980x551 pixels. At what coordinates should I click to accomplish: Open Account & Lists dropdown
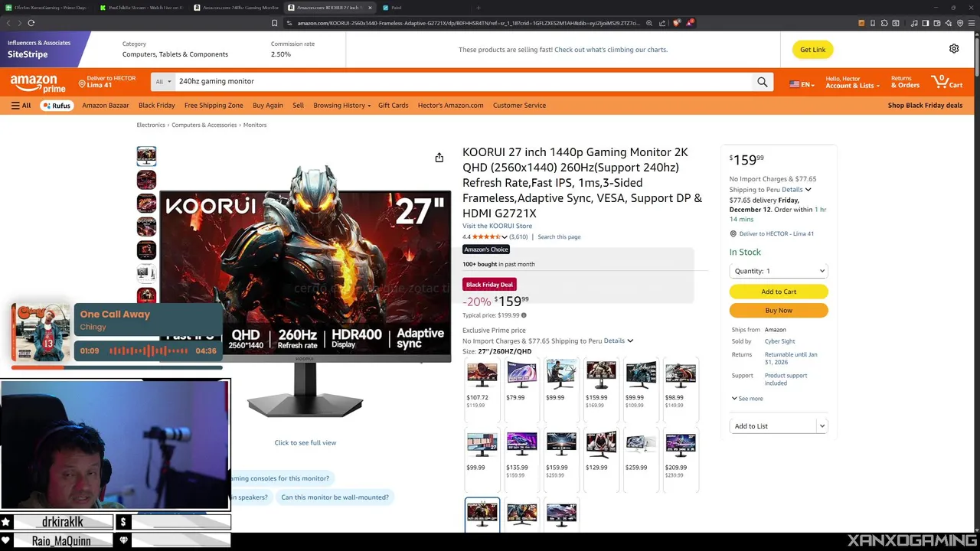pos(852,82)
